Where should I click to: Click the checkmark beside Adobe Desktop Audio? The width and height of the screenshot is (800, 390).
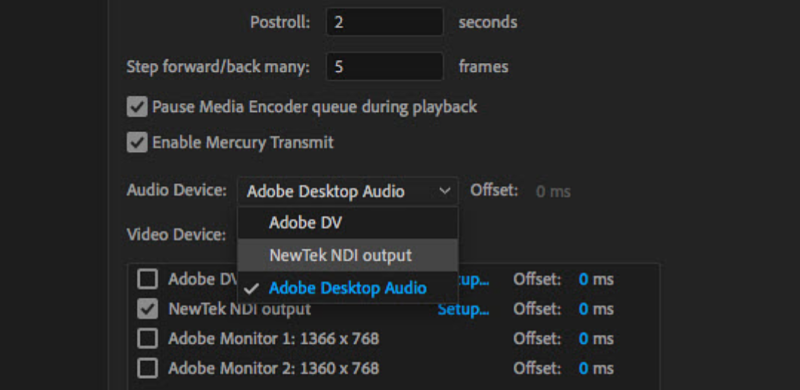point(251,288)
